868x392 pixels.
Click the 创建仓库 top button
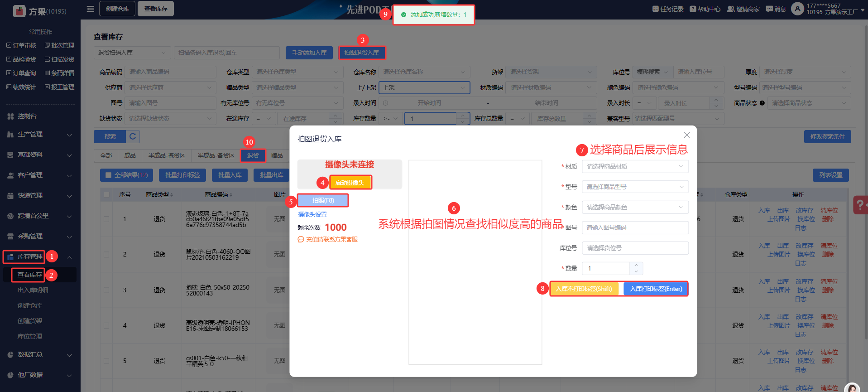[117, 9]
